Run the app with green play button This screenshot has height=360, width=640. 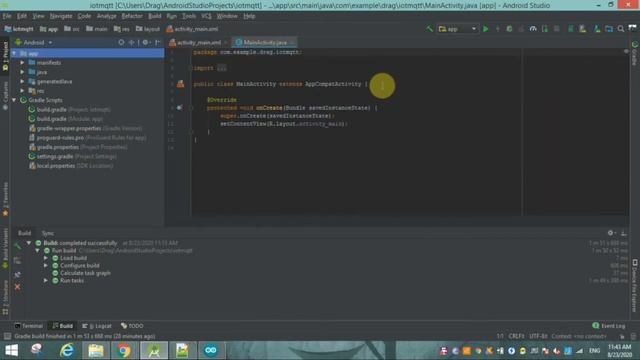(486, 29)
